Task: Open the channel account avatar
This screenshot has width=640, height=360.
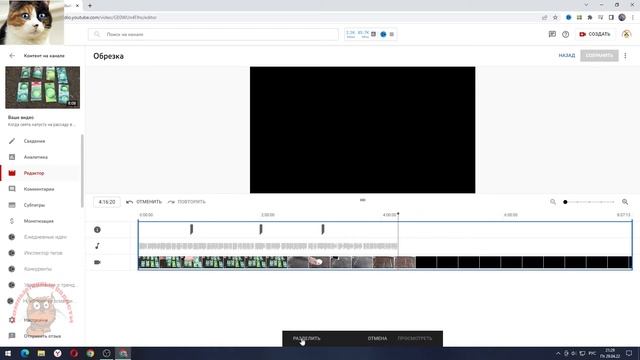Action: coord(626,34)
